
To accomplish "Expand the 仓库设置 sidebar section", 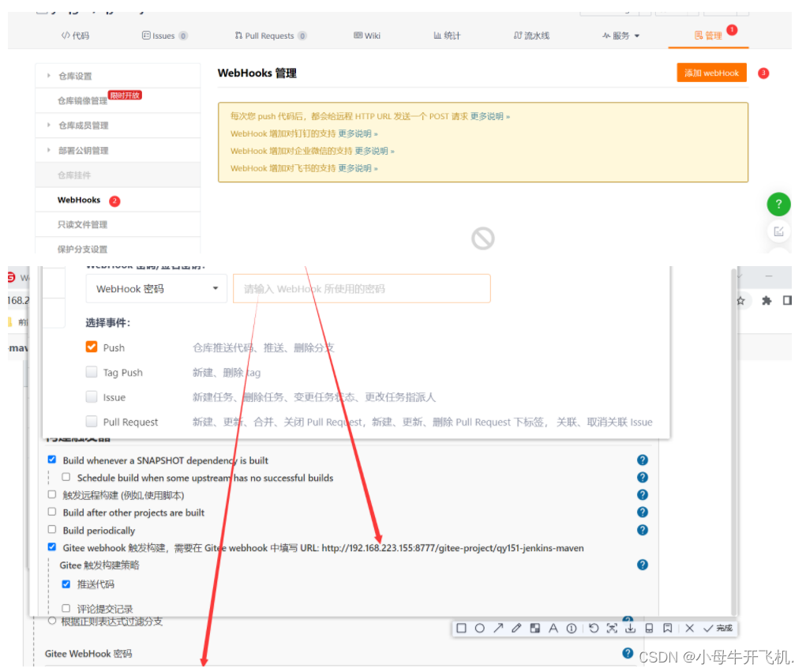I will point(118,76).
